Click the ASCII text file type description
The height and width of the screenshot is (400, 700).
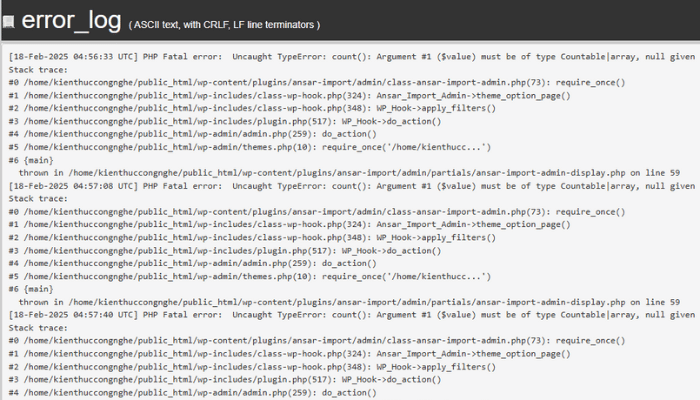click(x=225, y=24)
